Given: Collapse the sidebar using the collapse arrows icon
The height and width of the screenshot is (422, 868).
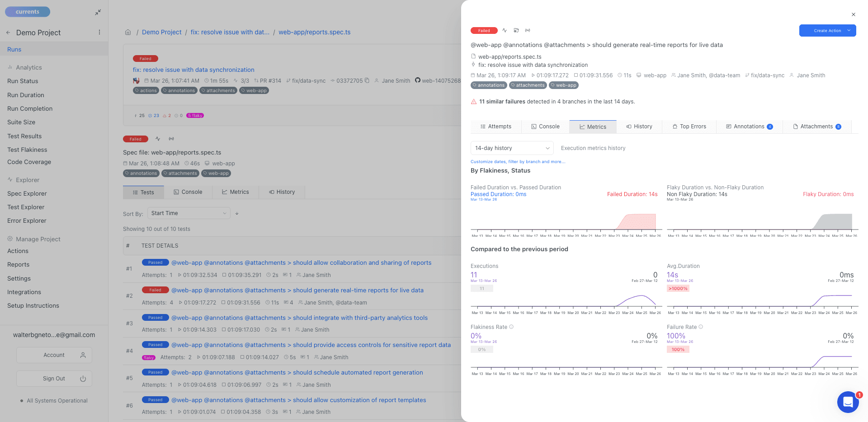Looking at the screenshot, I should pos(98,12).
